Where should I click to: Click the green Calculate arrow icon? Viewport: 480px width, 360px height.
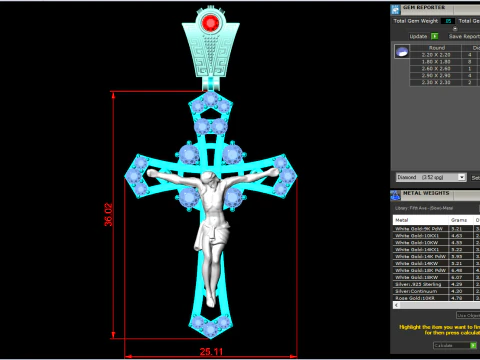click(x=473, y=346)
